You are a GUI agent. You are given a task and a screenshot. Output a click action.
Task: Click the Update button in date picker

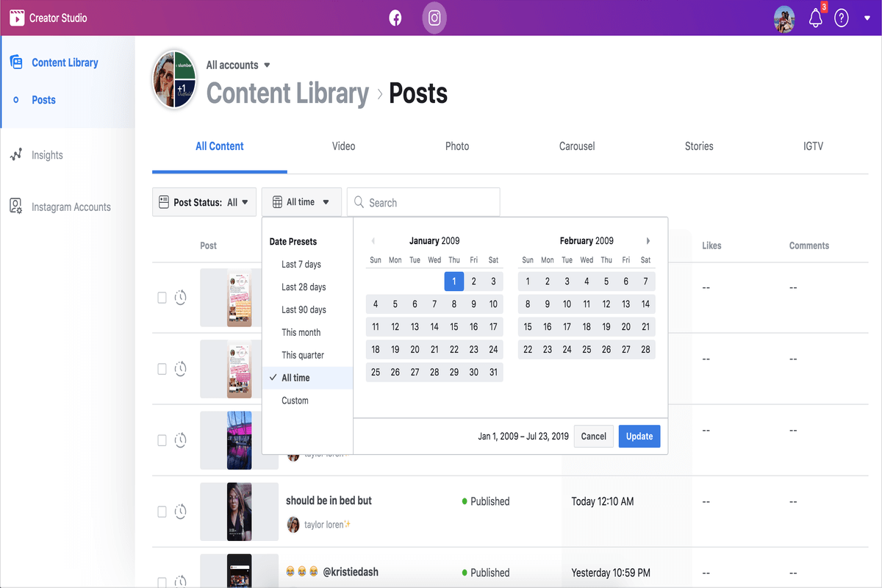click(639, 436)
